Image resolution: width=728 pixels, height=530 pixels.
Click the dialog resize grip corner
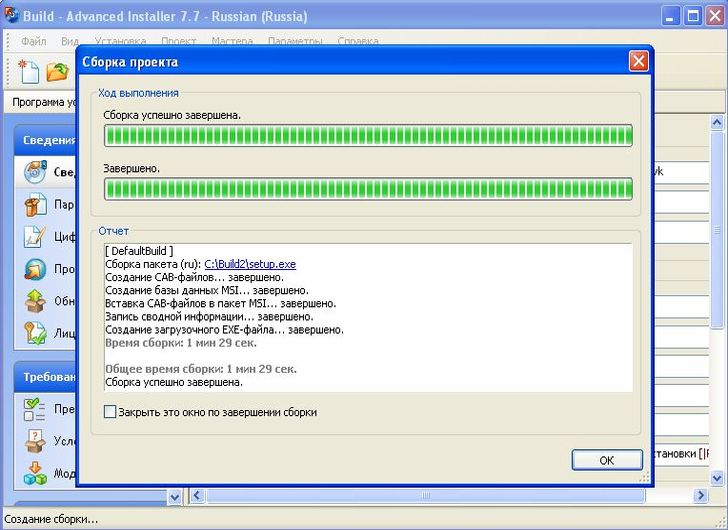coord(645,478)
